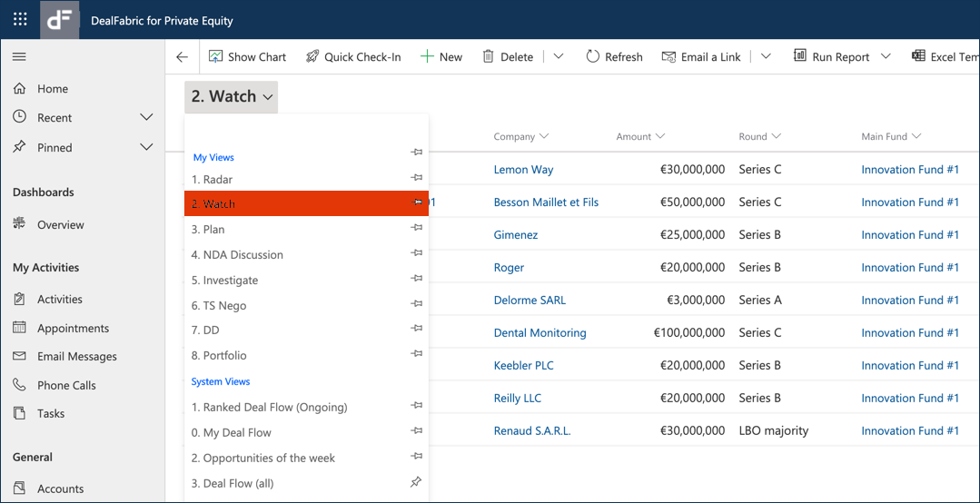Toggle pin on 4. NDA Discussion view
This screenshot has height=503, width=980.
click(417, 253)
